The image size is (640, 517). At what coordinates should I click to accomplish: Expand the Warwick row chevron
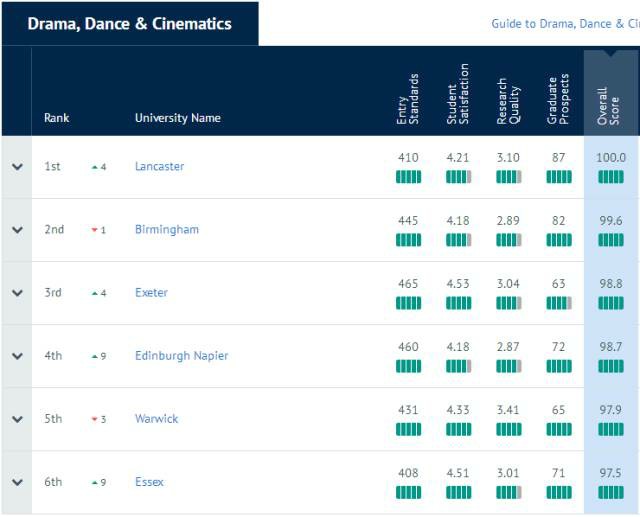(17, 419)
